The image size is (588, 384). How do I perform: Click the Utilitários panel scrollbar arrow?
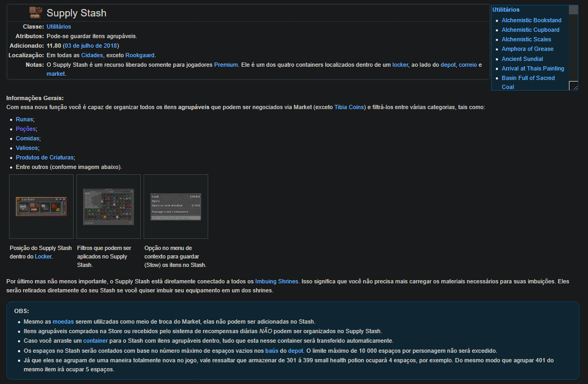573,10
